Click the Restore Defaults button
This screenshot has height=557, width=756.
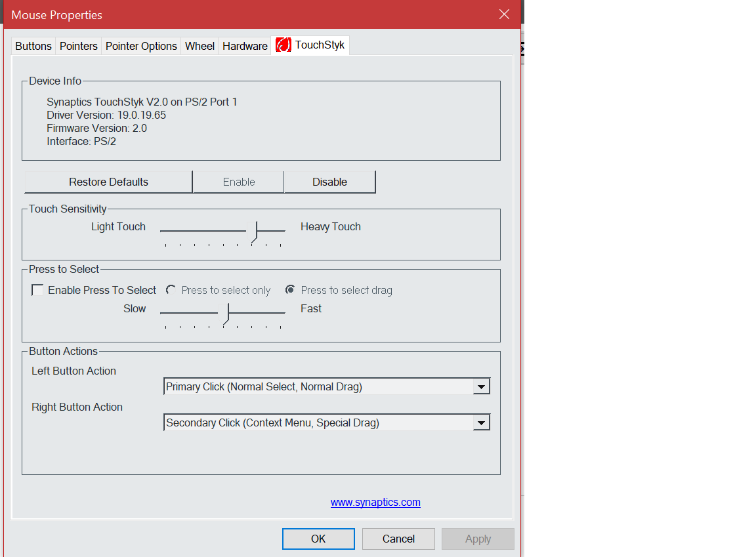click(x=108, y=182)
